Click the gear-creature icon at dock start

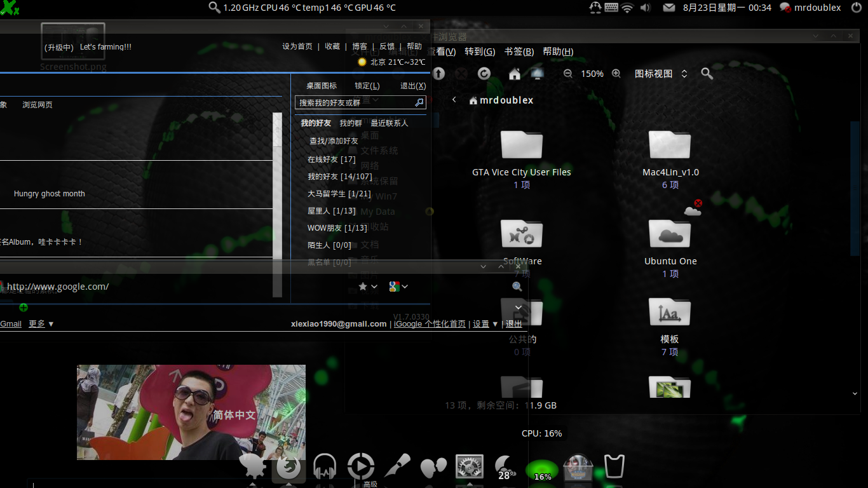coord(253,468)
